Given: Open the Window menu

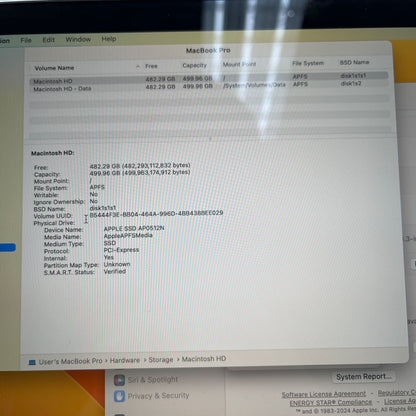Looking at the screenshot, I should (x=78, y=39).
